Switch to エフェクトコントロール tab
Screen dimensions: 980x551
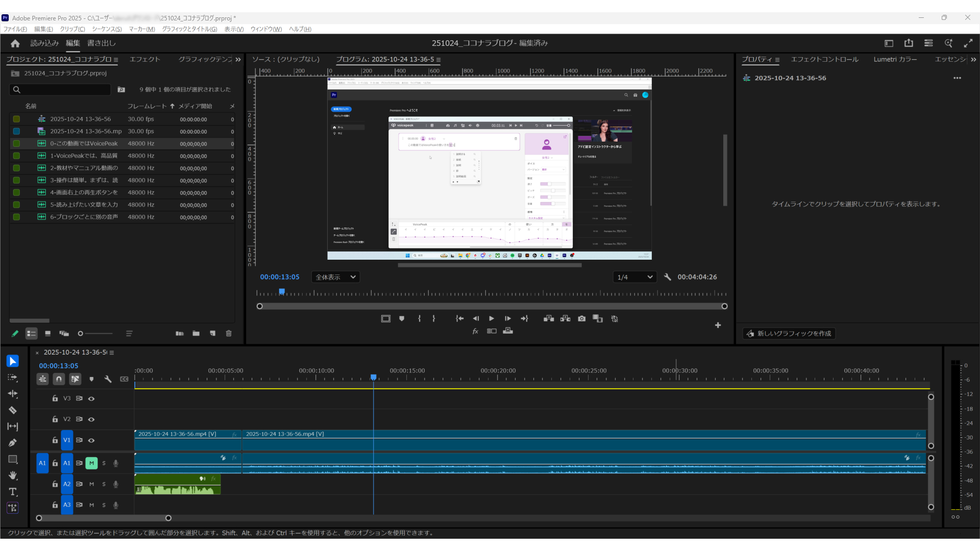pos(825,59)
